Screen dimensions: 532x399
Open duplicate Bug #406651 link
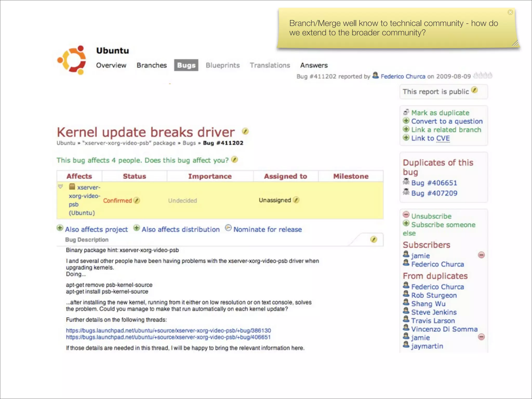pyautogui.click(x=434, y=183)
